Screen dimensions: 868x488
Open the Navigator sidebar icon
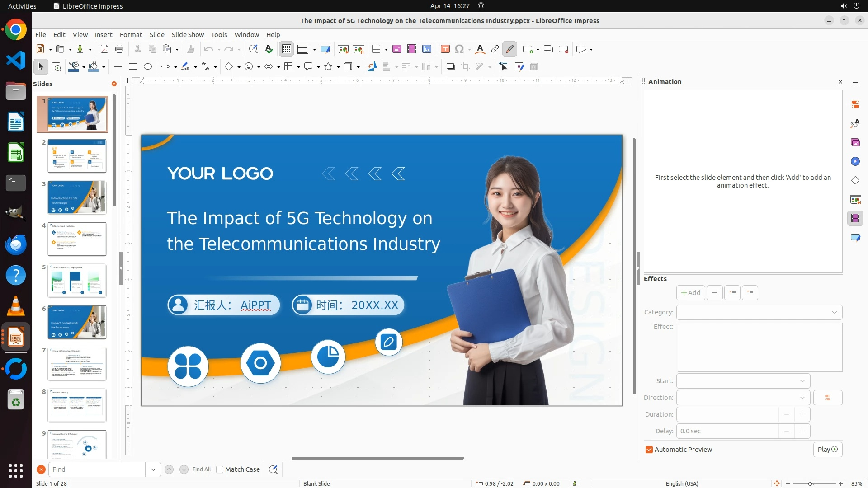pos(855,161)
